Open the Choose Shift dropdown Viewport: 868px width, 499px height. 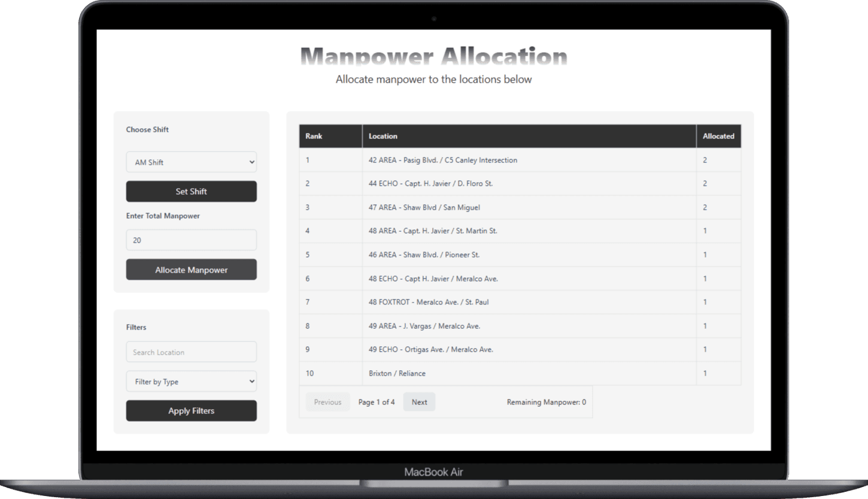[191, 162]
